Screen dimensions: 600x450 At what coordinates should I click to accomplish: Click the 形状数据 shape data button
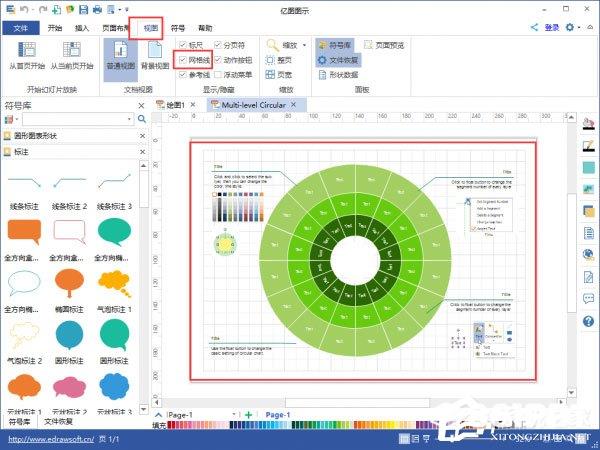[338, 75]
